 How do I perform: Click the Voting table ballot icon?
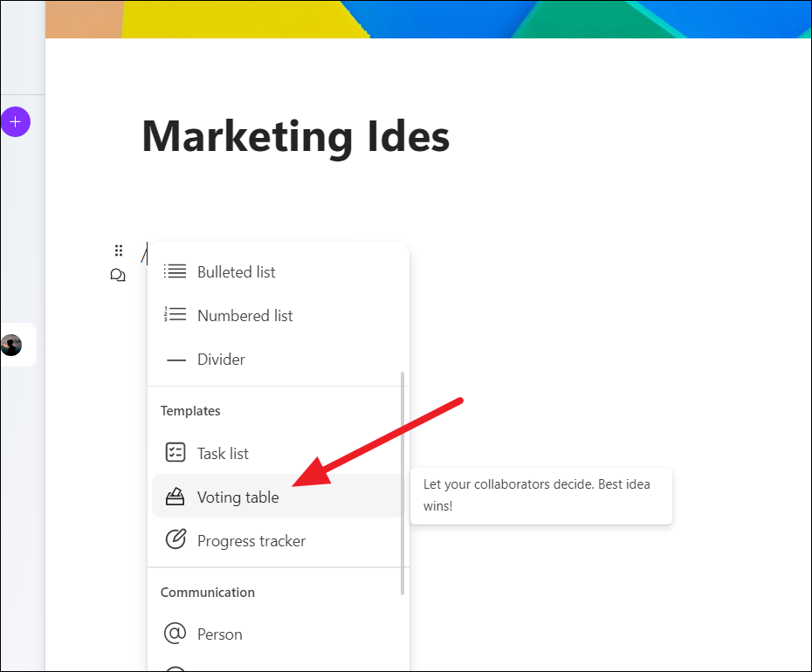click(x=175, y=496)
